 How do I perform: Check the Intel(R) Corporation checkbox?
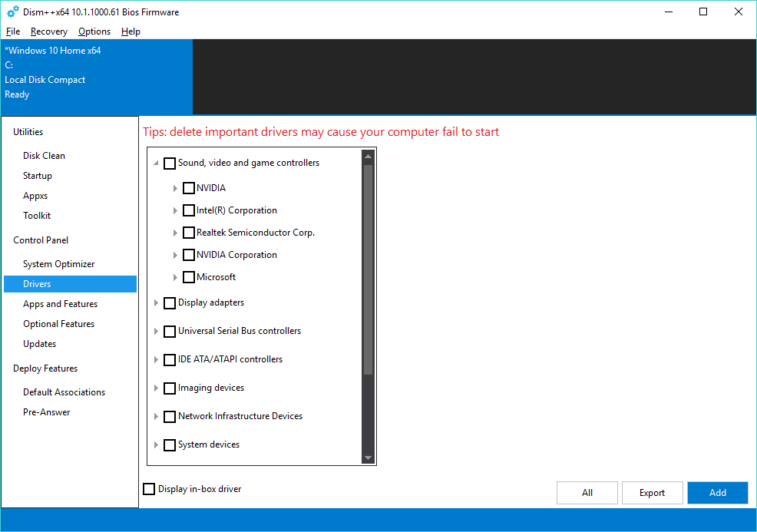189,210
